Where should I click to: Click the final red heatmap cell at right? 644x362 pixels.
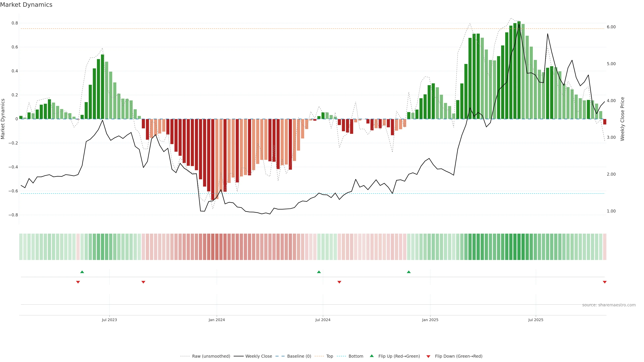[x=605, y=247]
